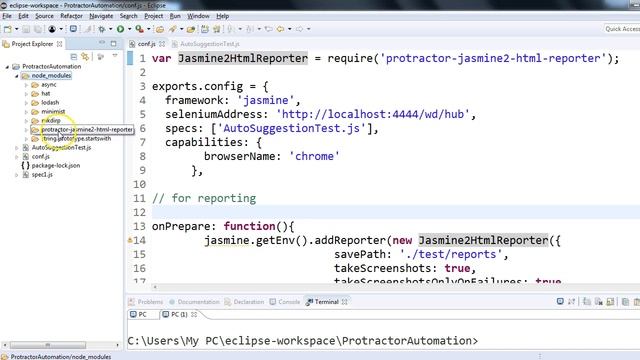
Task: Click the terminal command prompt line
Action: tap(302, 341)
